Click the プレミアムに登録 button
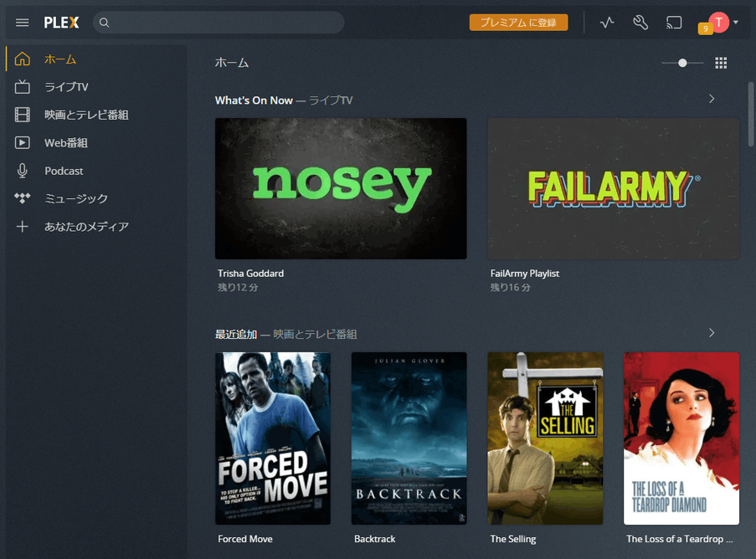Viewport: 756px width, 559px height. pyautogui.click(x=518, y=23)
